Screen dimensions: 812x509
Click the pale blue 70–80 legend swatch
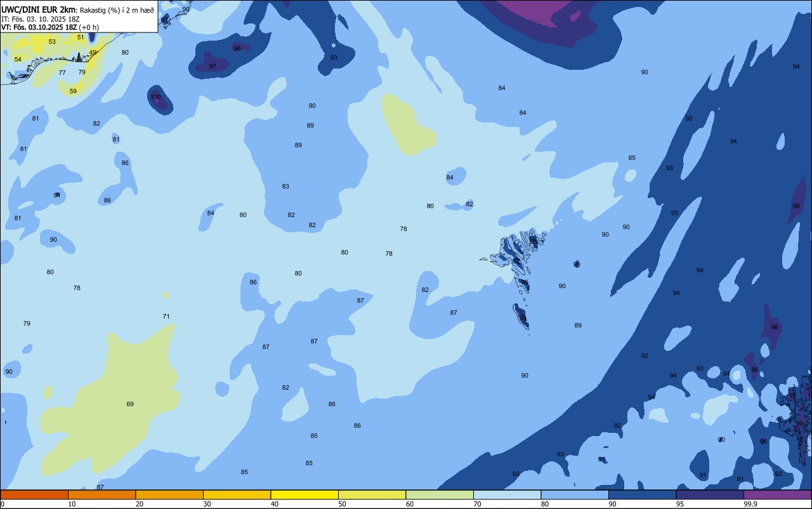pos(507,494)
